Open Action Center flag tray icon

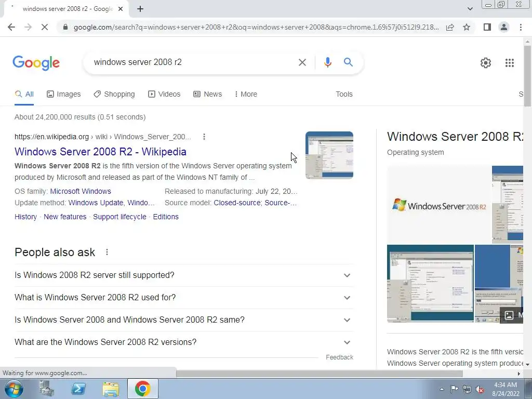454,389
